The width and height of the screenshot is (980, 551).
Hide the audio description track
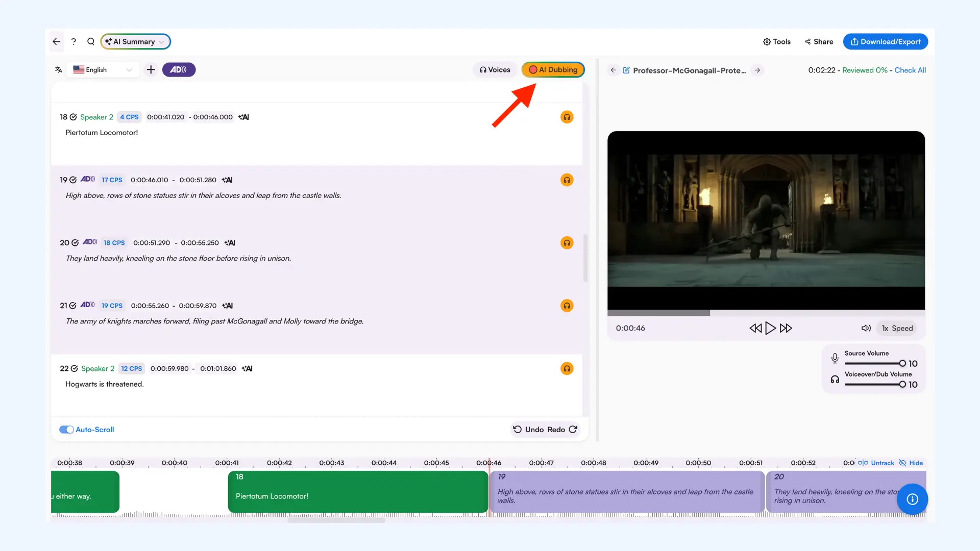point(911,463)
